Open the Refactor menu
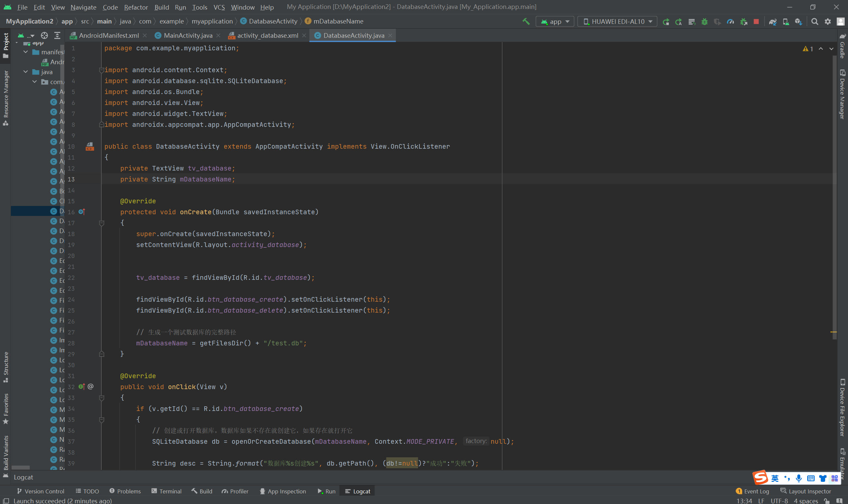The height and width of the screenshot is (504, 848). click(x=136, y=7)
